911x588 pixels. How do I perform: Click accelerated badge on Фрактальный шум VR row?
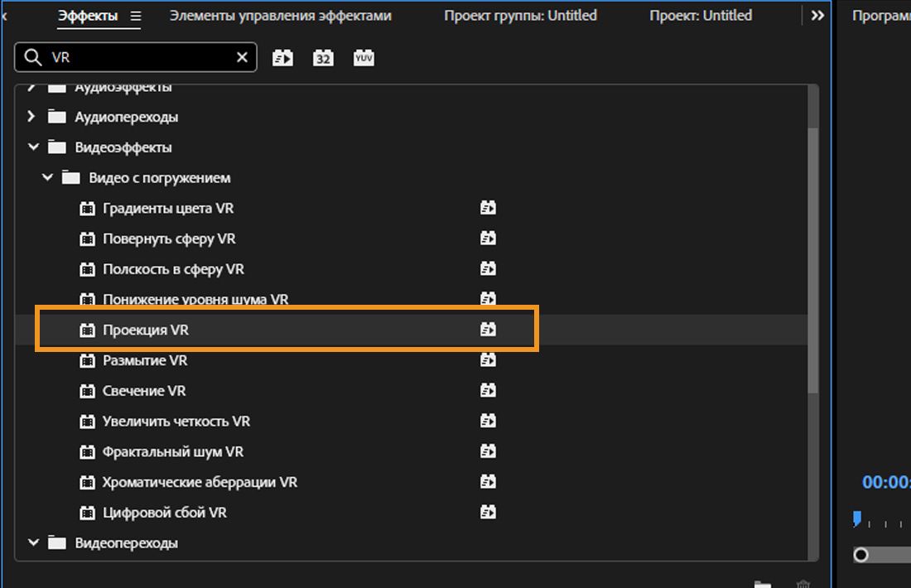(488, 451)
